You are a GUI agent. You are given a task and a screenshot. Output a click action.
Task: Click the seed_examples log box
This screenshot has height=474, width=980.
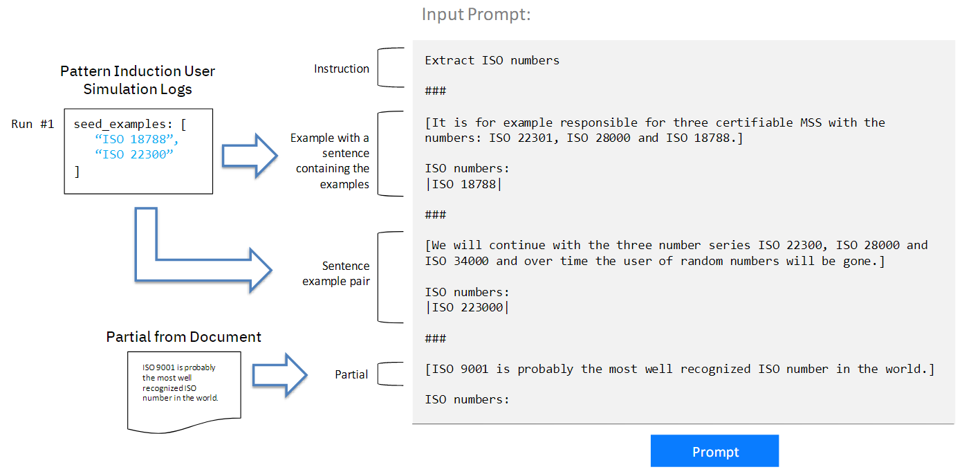pos(138,151)
